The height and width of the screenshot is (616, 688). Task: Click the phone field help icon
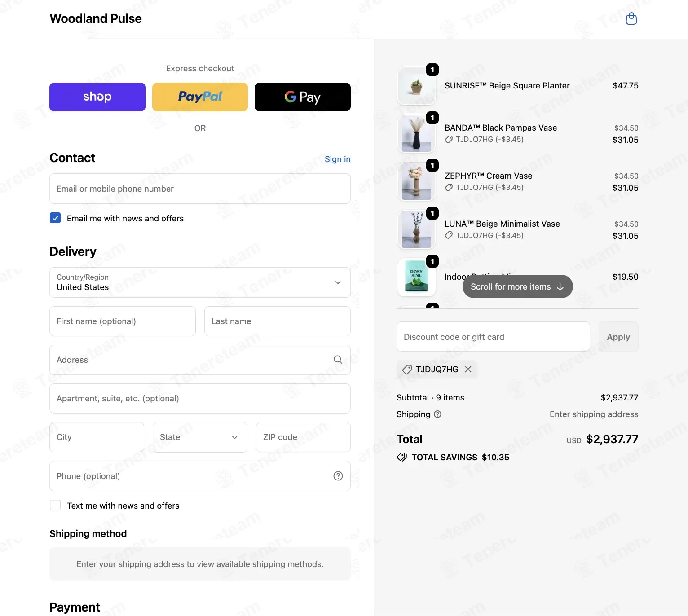tap(338, 476)
